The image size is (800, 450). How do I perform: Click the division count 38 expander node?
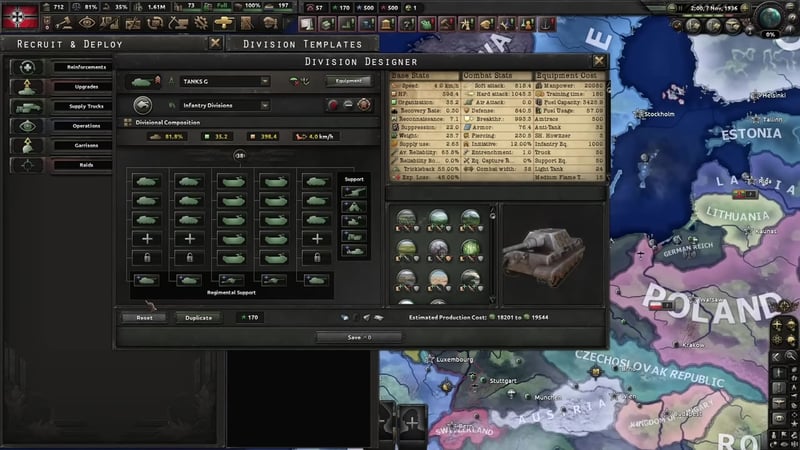(239, 155)
